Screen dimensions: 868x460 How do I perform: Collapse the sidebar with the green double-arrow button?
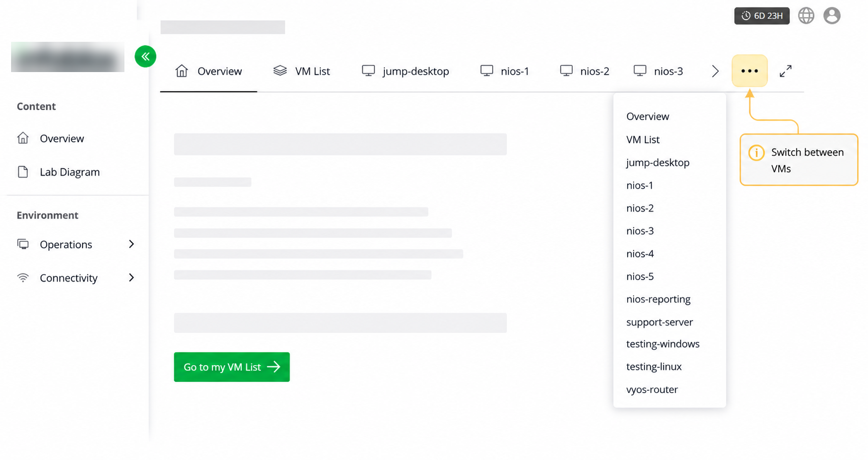[145, 56]
